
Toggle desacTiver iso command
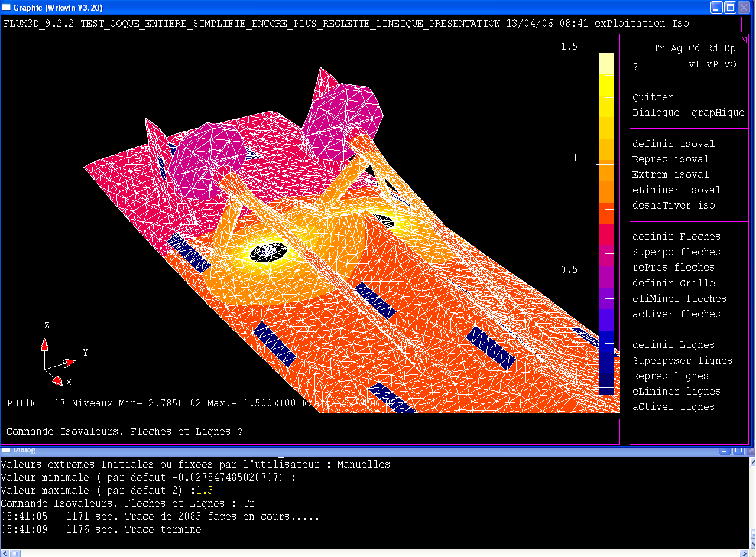(x=673, y=206)
